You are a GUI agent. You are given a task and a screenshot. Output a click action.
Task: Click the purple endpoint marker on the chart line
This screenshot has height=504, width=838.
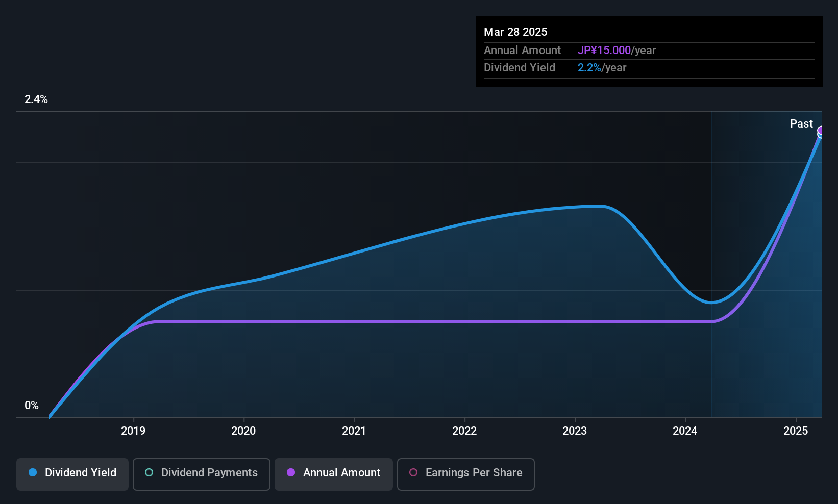pos(821,131)
